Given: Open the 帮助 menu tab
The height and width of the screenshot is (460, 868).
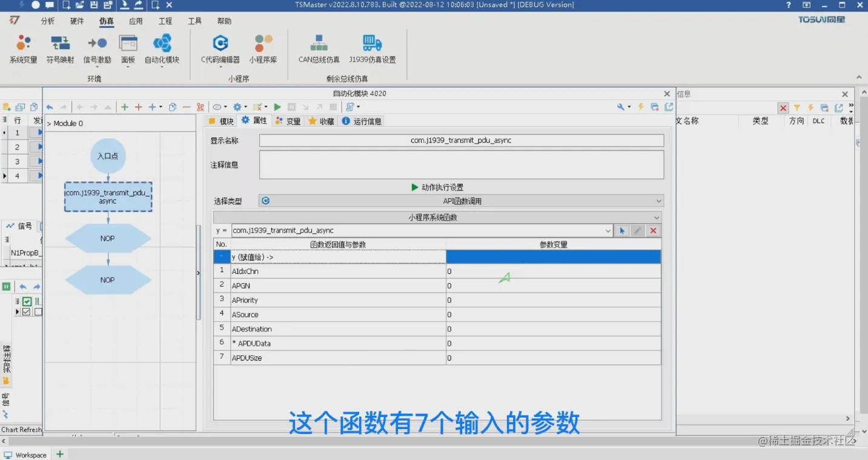Looking at the screenshot, I should tap(224, 21).
